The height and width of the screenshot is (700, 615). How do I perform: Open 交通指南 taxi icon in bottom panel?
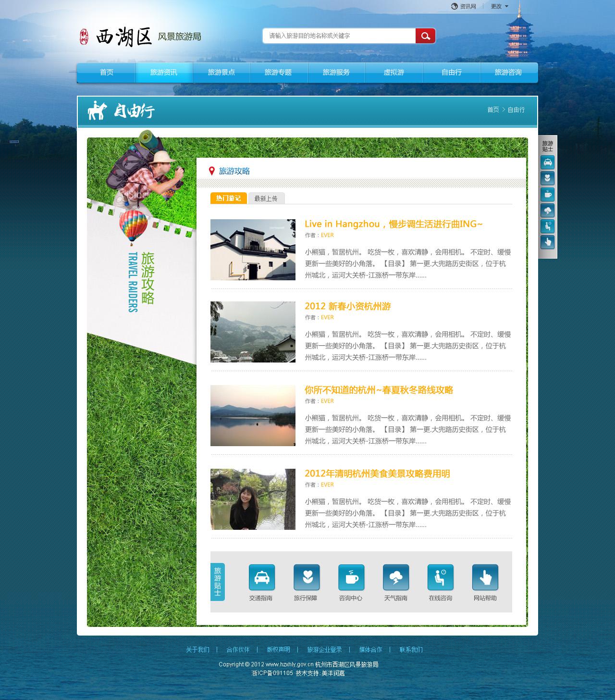[x=261, y=577]
